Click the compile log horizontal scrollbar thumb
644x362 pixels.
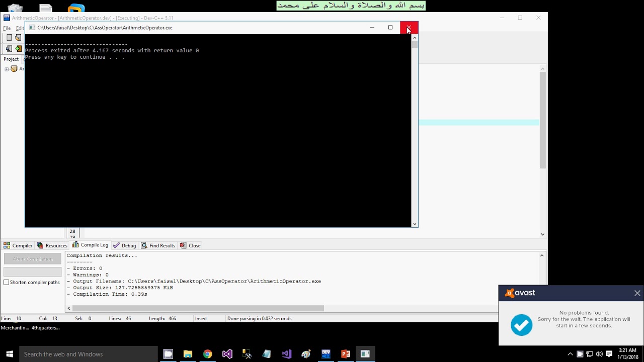click(x=198, y=308)
